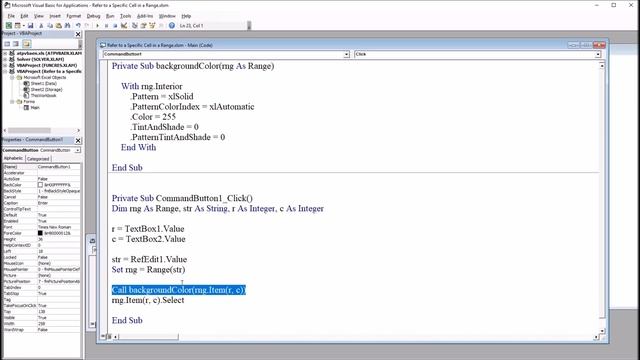
Task: Click the Visible property value True
Action: click(58, 318)
